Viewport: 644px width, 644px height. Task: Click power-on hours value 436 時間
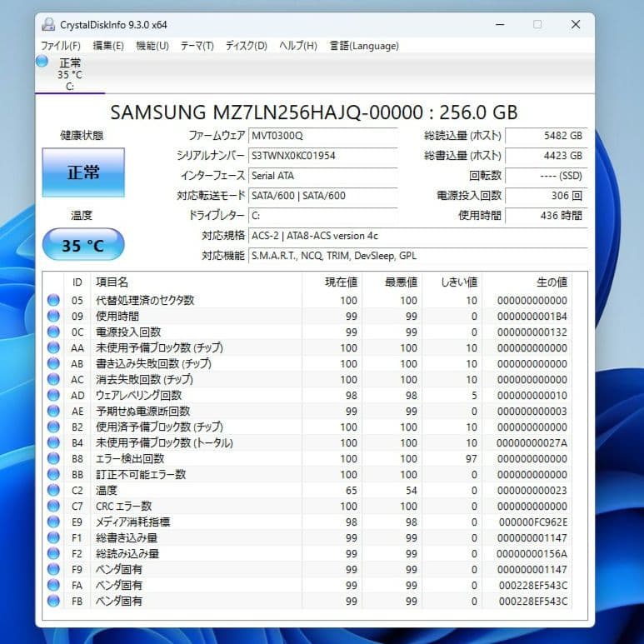(x=547, y=216)
